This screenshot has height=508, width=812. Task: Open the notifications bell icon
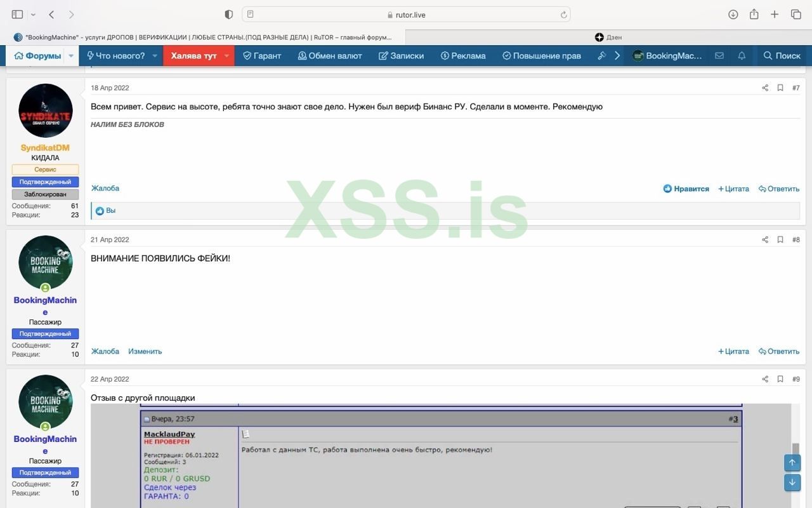[x=742, y=56]
